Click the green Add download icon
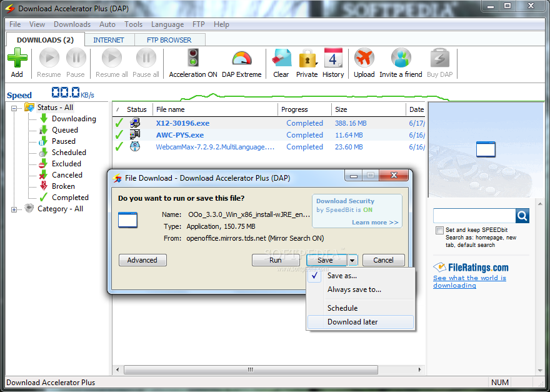The image size is (550, 392). [x=17, y=58]
